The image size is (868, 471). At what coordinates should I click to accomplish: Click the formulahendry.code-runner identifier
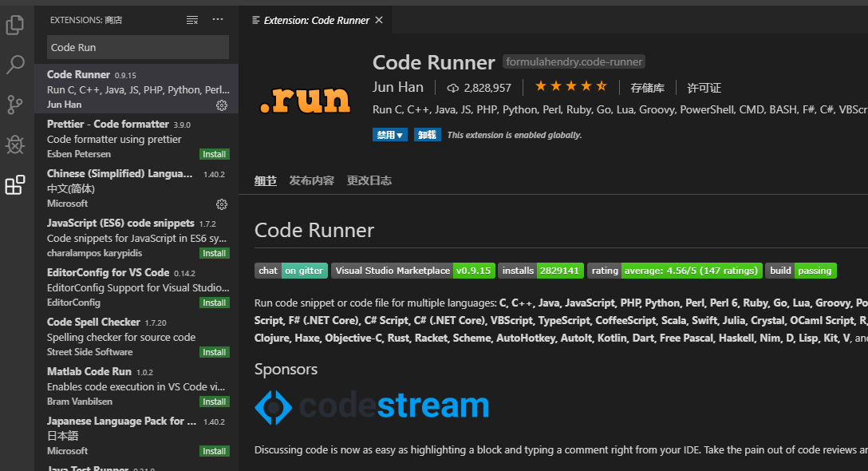[574, 61]
